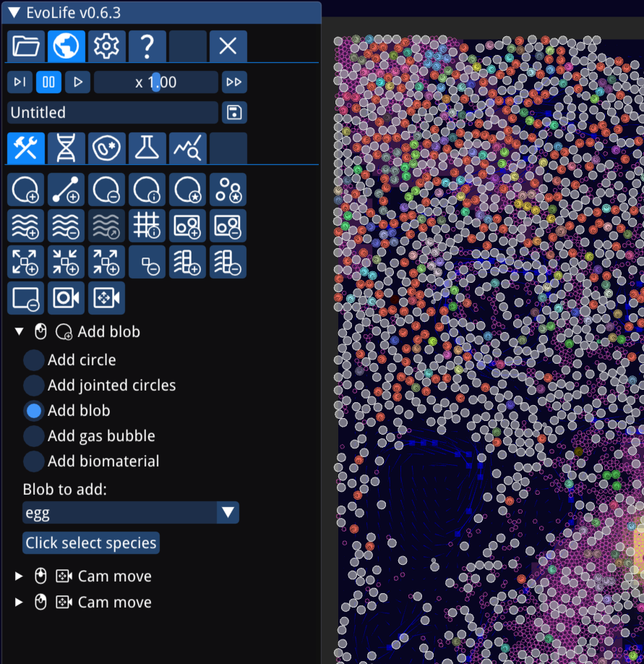Select the camera move tool icon

(106, 298)
